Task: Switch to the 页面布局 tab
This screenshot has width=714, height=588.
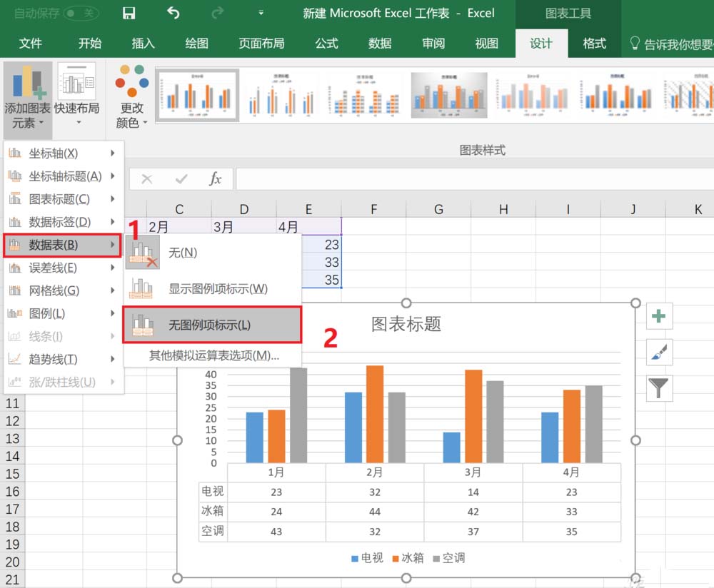Action: coord(262,44)
